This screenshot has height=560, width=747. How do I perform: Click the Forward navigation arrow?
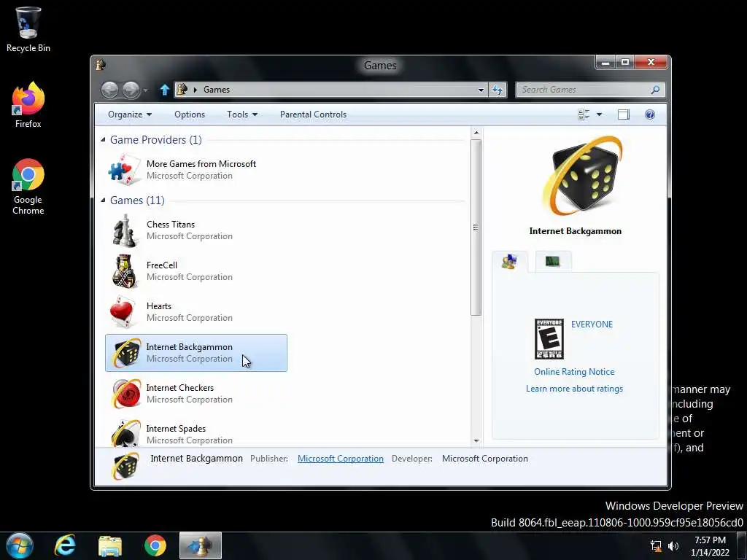tap(131, 90)
